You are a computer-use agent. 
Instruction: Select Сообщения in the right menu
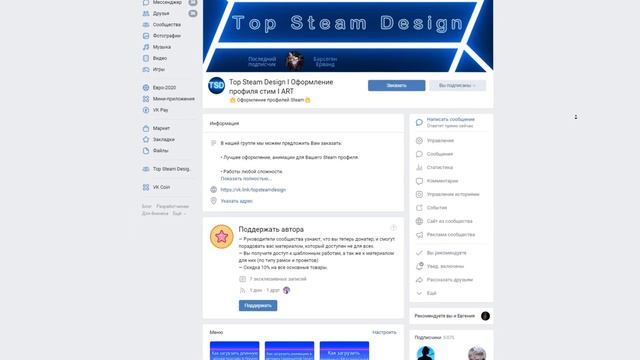(440, 154)
